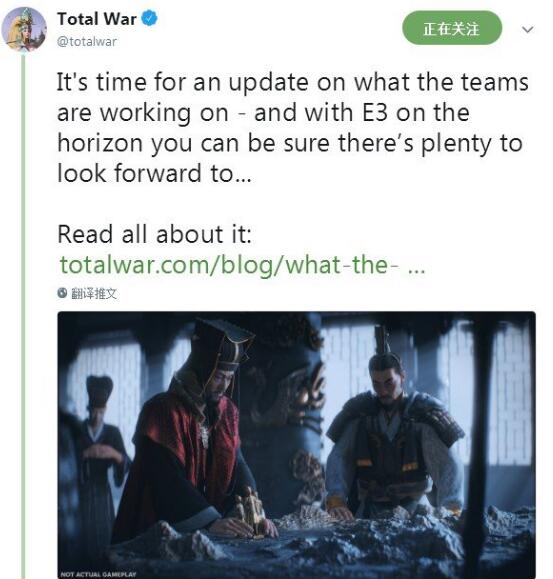Open the Total War profile avatar
This screenshot has width=553, height=579.
24,29
